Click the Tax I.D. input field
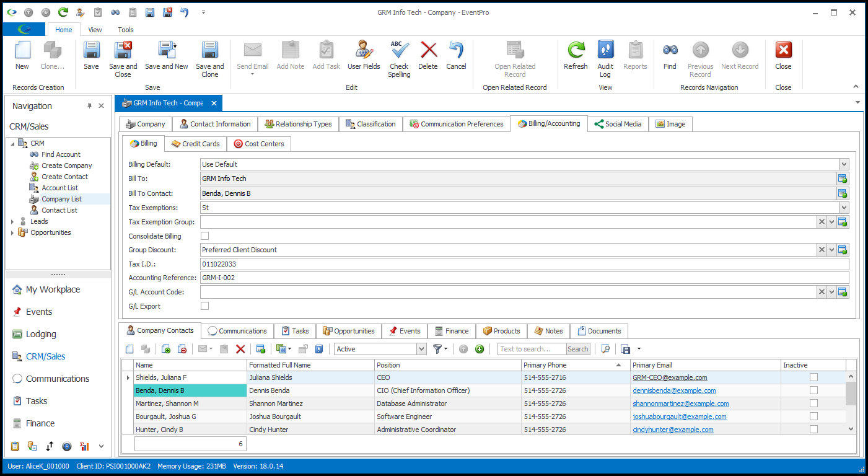Viewport: 868px width, 476px height. click(x=524, y=264)
